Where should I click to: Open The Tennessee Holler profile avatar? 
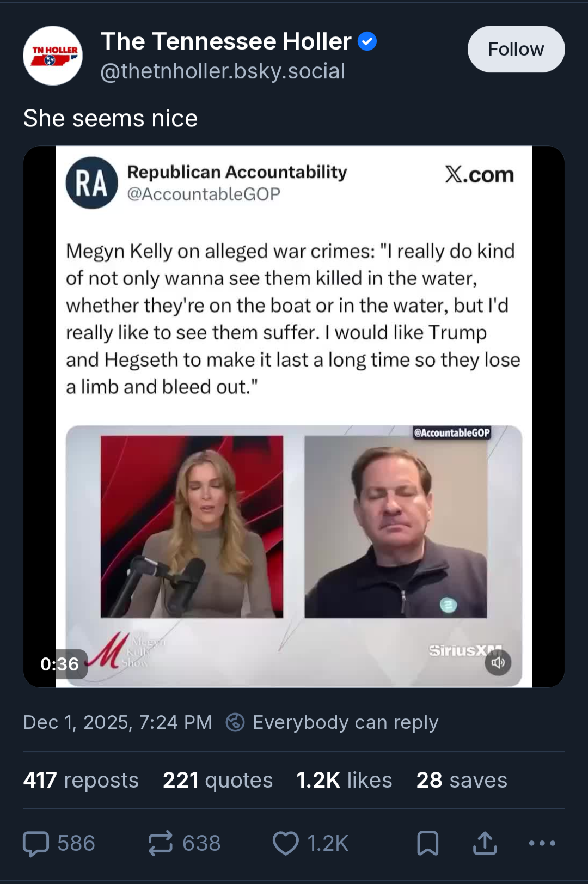53,56
